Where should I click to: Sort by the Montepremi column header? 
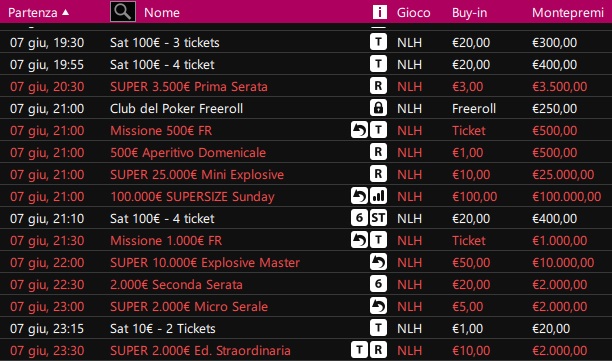pyautogui.click(x=568, y=12)
